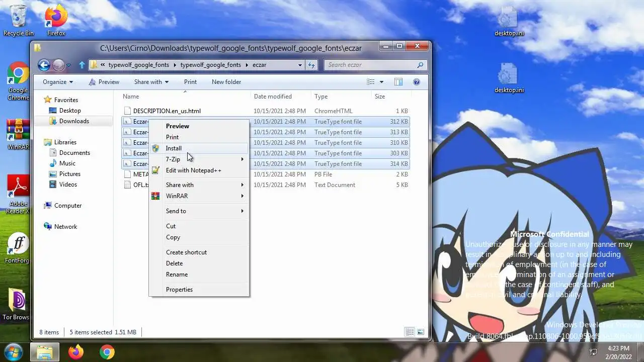The image size is (644, 362).
Task: Click the search magnifier icon
Action: click(x=420, y=65)
